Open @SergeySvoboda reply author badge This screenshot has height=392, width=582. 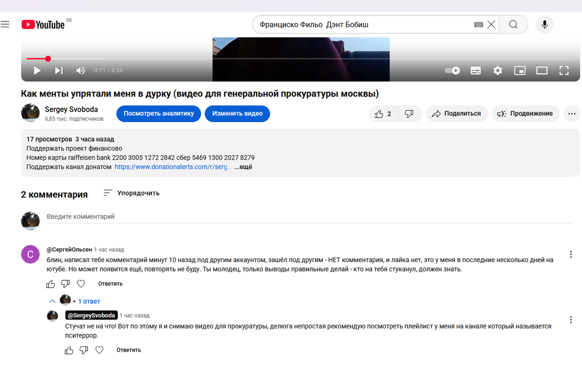pos(91,315)
